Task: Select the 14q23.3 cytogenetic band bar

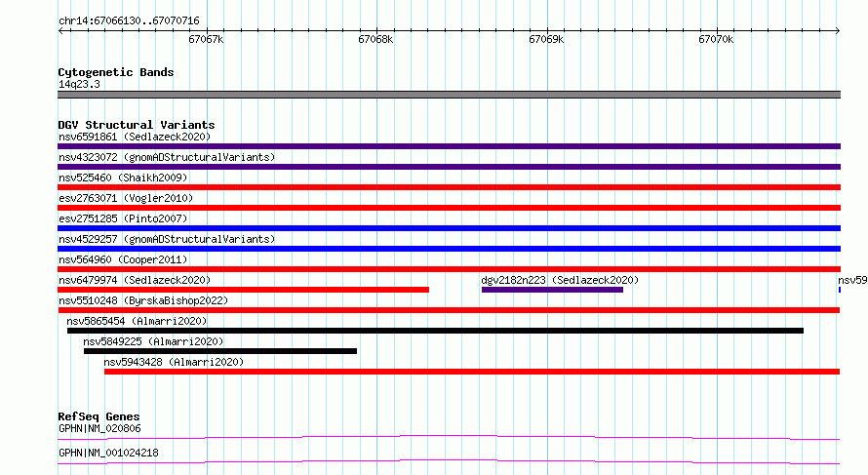Action: [449, 95]
